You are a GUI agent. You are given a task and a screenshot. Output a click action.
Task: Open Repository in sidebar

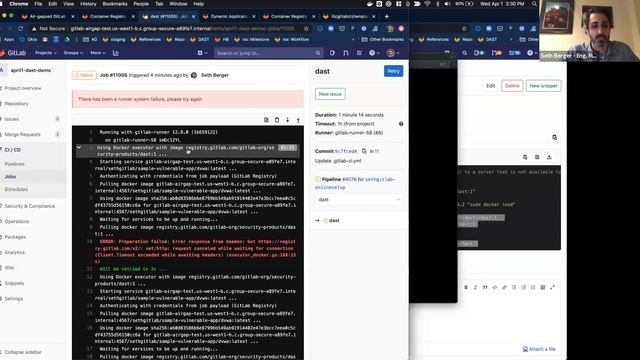pyautogui.click(x=16, y=104)
